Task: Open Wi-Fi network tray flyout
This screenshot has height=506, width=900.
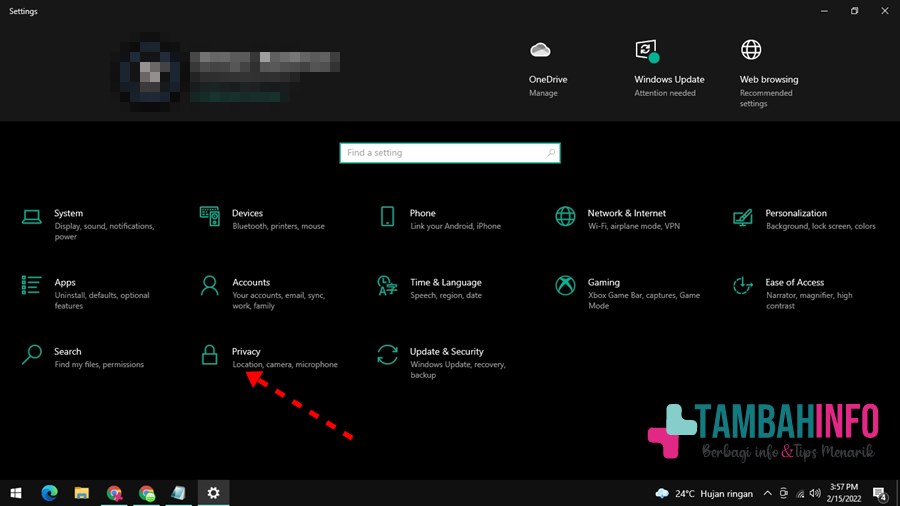Action: [x=800, y=493]
